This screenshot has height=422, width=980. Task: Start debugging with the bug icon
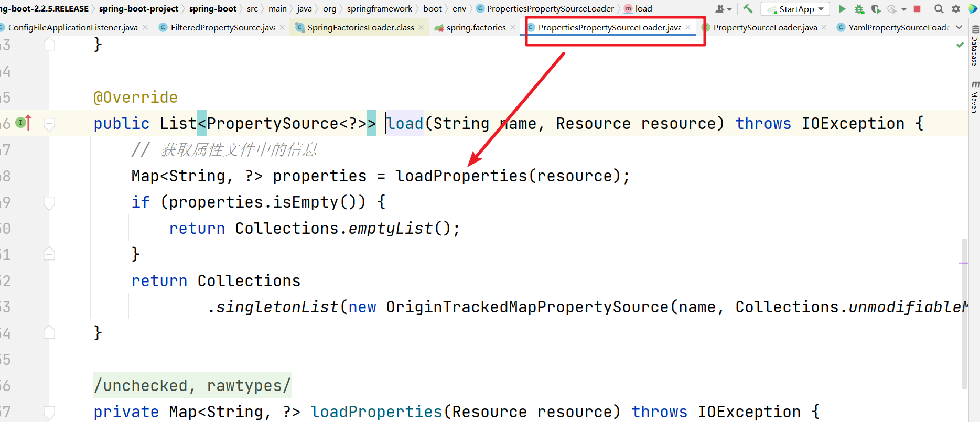tap(859, 9)
